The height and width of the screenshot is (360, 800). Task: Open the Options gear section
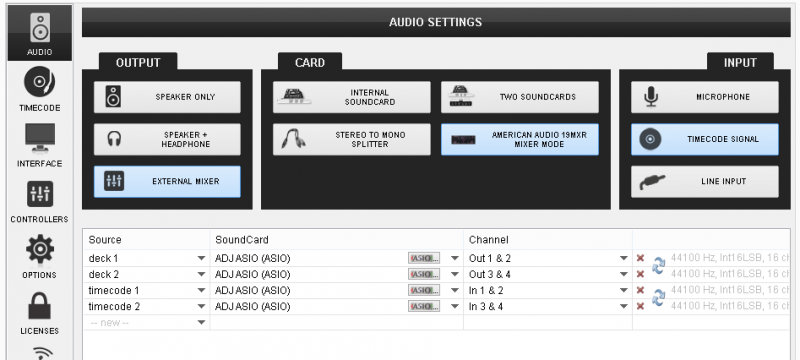40,256
